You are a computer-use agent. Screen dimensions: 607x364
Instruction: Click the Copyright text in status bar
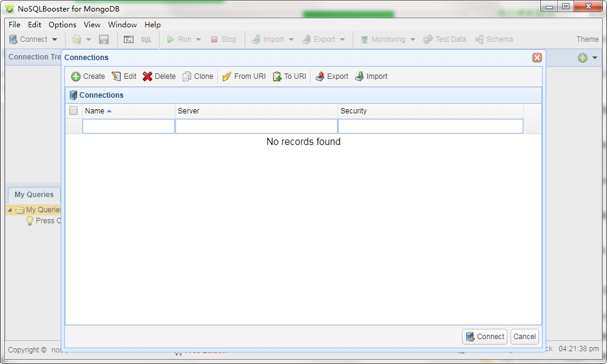[27, 349]
